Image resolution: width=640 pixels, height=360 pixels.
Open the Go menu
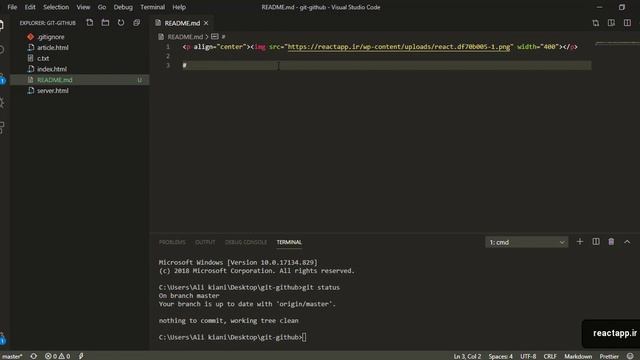click(x=102, y=7)
